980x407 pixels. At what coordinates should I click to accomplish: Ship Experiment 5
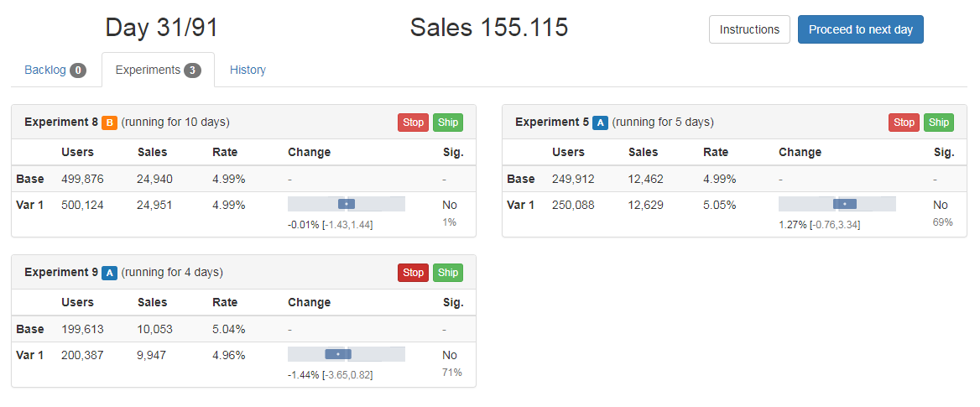939,123
